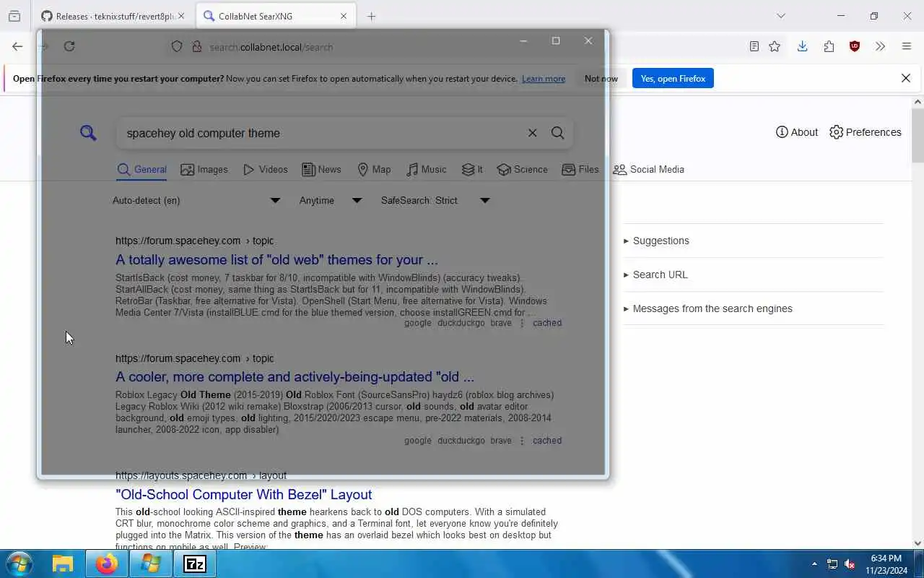Open the Extensions puzzle icon
The image size is (924, 578).
pyautogui.click(x=829, y=46)
